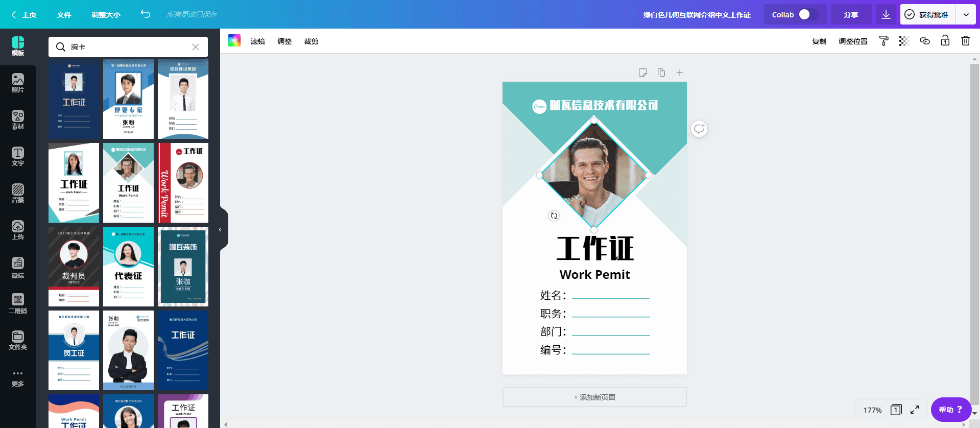The image size is (980, 428).
Task: Select the 评委专家 template
Action: [x=128, y=99]
